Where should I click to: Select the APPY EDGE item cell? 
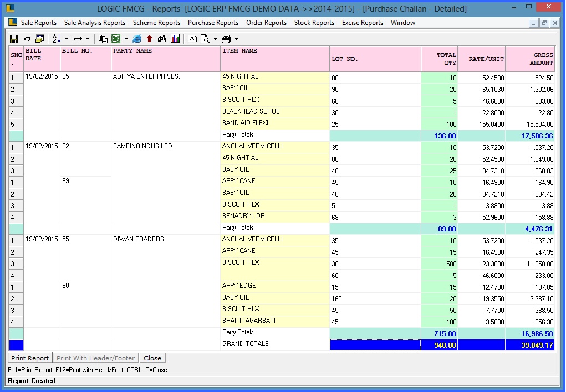[x=275, y=286]
